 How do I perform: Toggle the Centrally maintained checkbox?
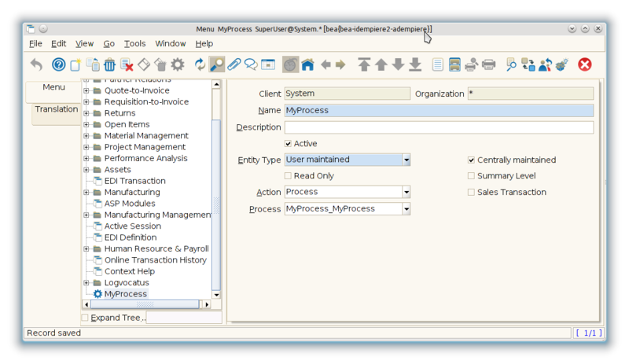[x=472, y=160]
